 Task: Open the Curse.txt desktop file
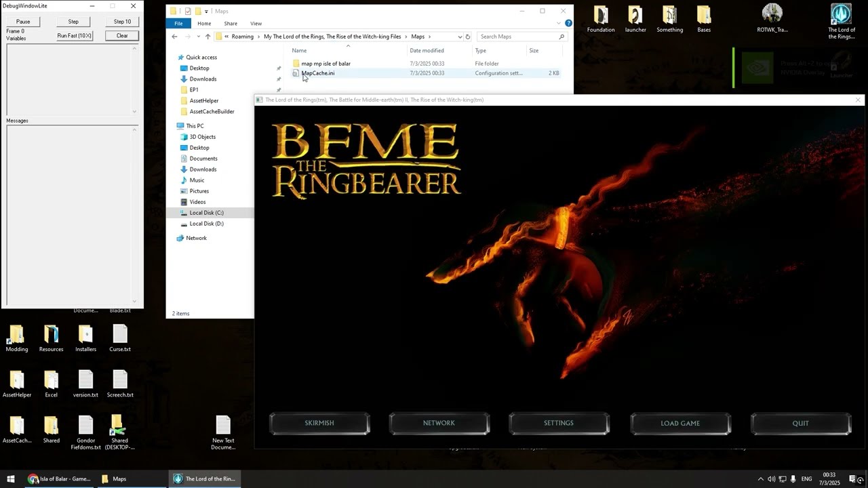click(x=120, y=339)
